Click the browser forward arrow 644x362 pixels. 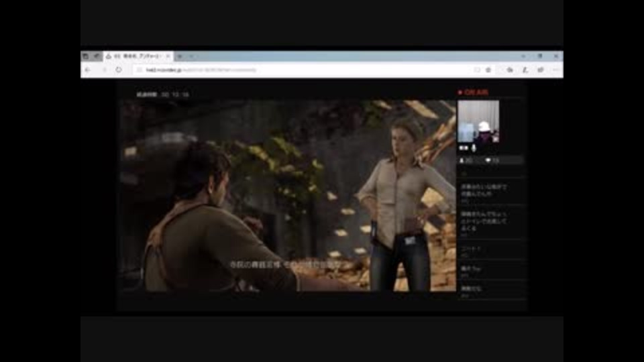(x=105, y=70)
